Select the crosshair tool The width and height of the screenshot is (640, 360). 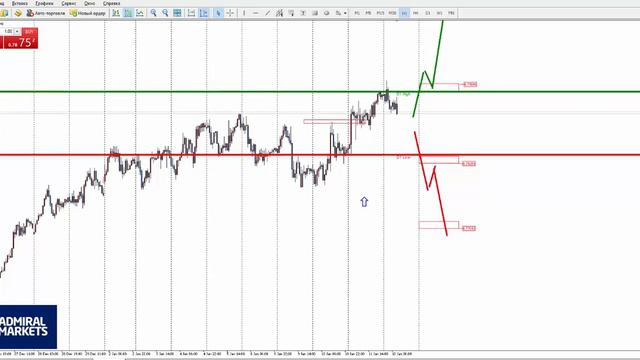(x=230, y=13)
